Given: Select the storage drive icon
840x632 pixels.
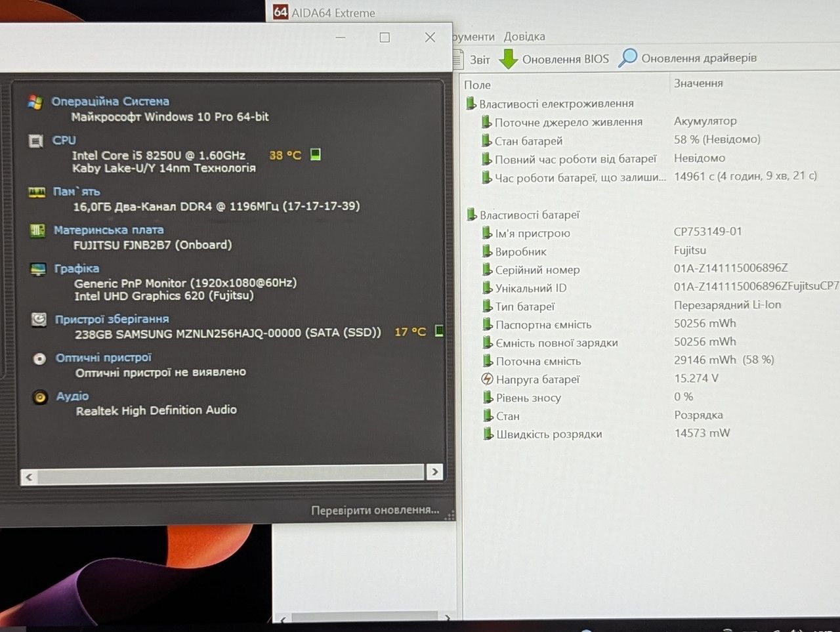Looking at the screenshot, I should point(39,320).
